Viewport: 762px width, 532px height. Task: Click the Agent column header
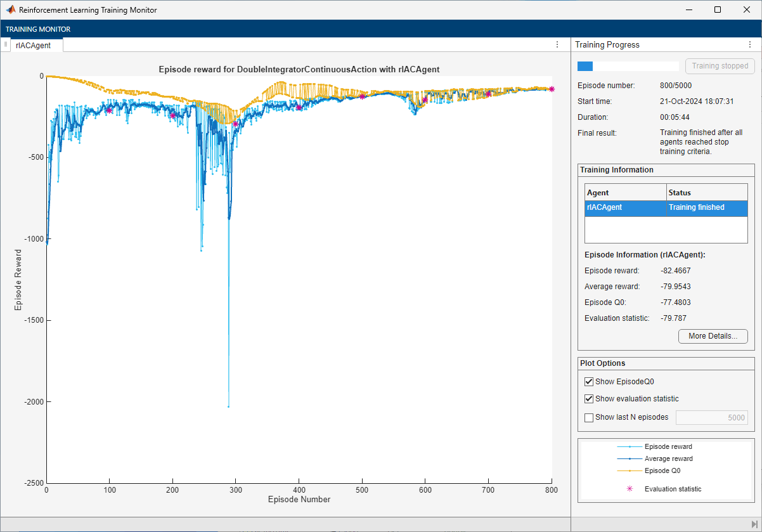tap(625, 192)
